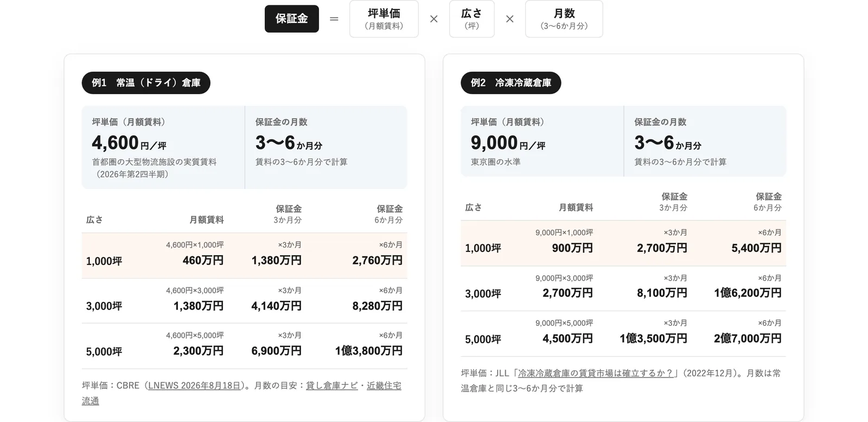Click the 8,100万円 deposit cell
The height and width of the screenshot is (422, 868).
tap(662, 293)
